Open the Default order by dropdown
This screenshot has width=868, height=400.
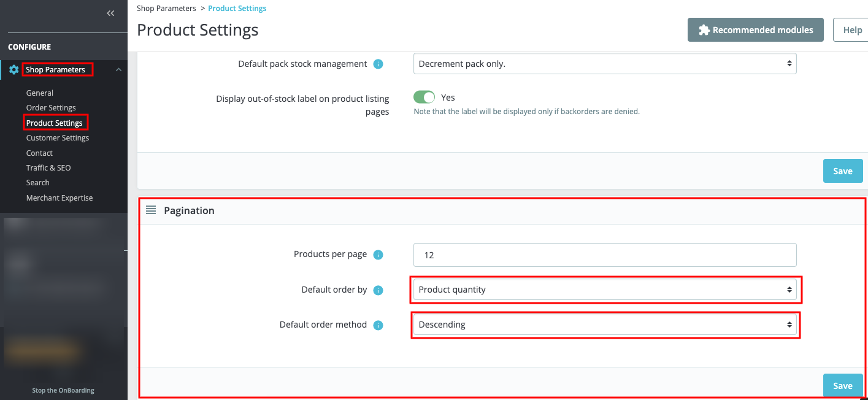coord(604,290)
